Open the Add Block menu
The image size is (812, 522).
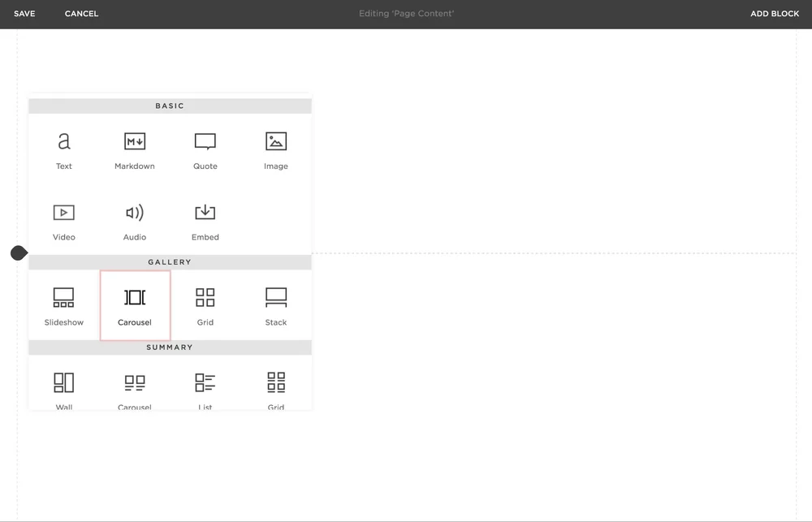[x=775, y=13]
